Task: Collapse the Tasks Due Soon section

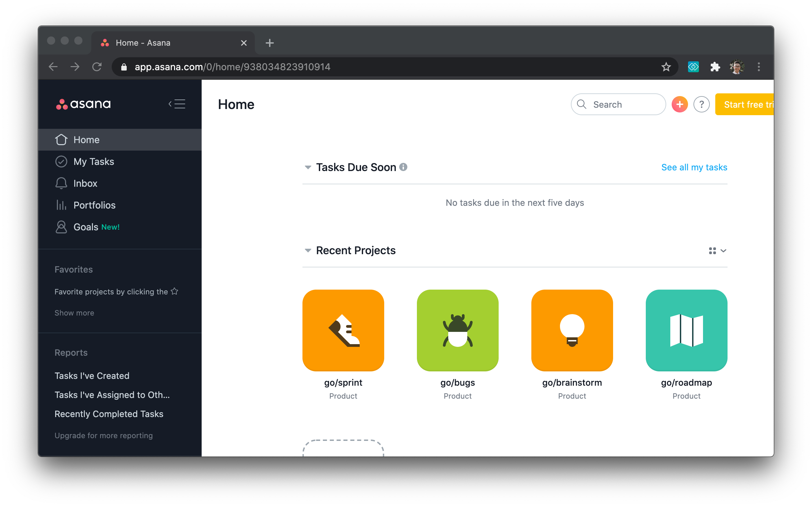Action: tap(308, 167)
